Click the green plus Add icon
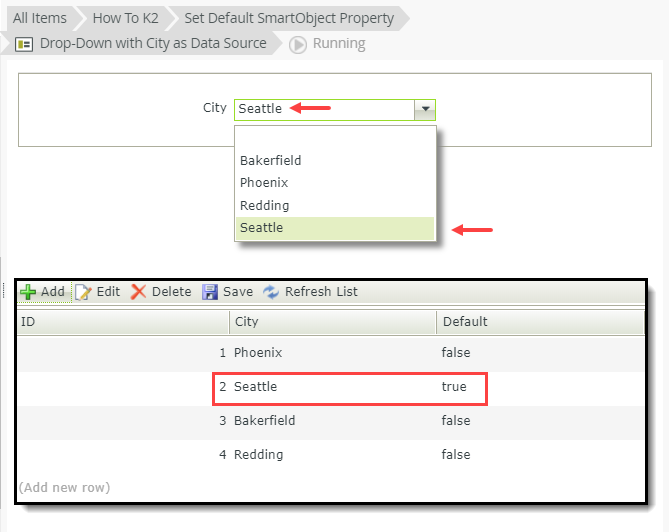669x532 pixels. 28,292
